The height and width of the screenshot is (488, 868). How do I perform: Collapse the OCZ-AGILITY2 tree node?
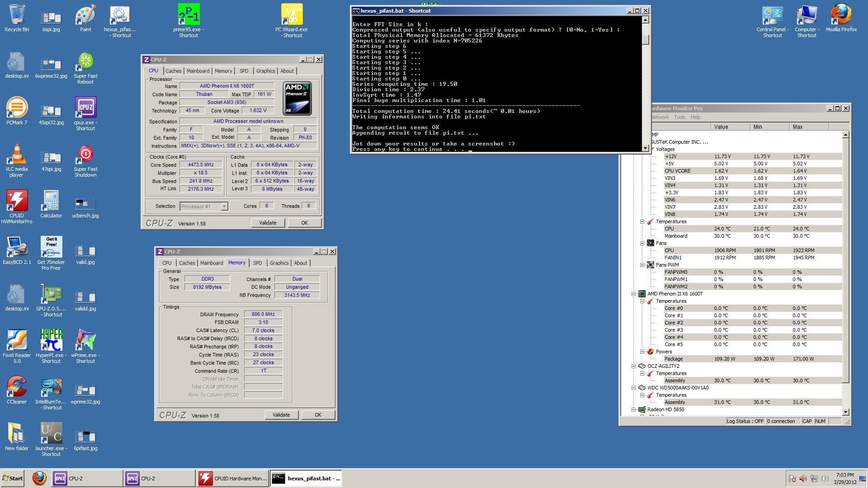(634, 366)
